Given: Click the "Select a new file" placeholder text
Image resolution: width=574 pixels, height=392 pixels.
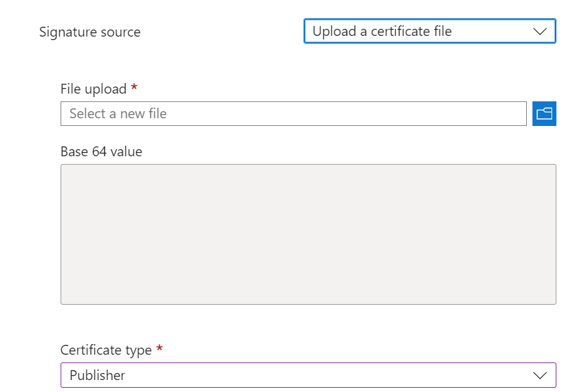Looking at the screenshot, I should click(118, 114).
